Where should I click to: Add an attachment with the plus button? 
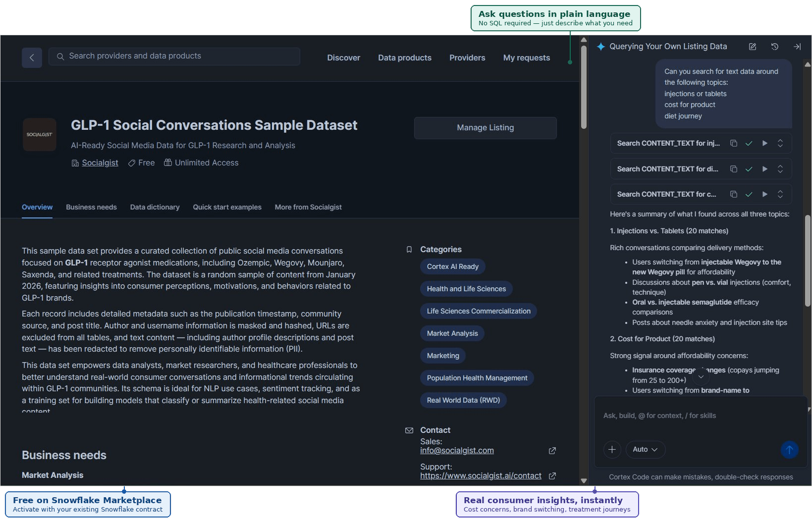coord(612,449)
